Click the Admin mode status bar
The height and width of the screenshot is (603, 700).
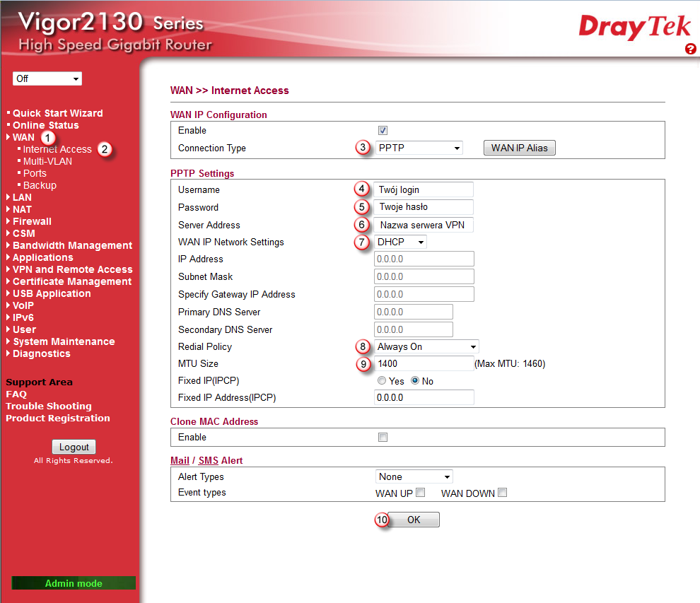[x=74, y=583]
